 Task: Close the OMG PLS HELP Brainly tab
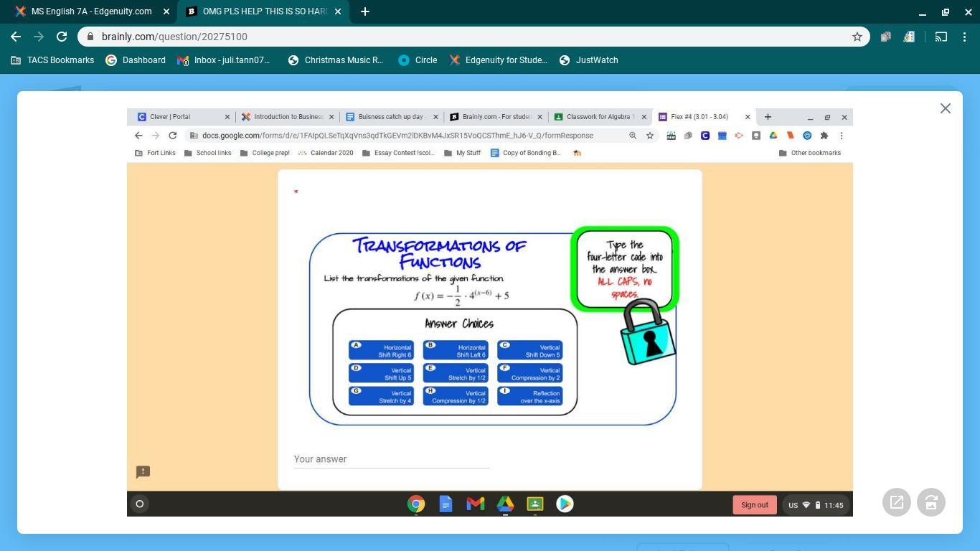[338, 11]
